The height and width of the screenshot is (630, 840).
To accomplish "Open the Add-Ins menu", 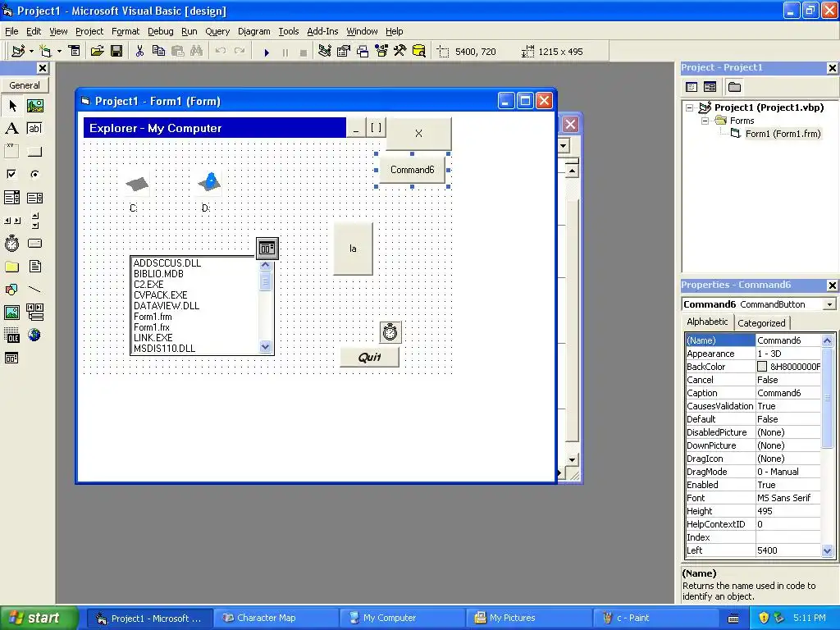I will tap(322, 32).
